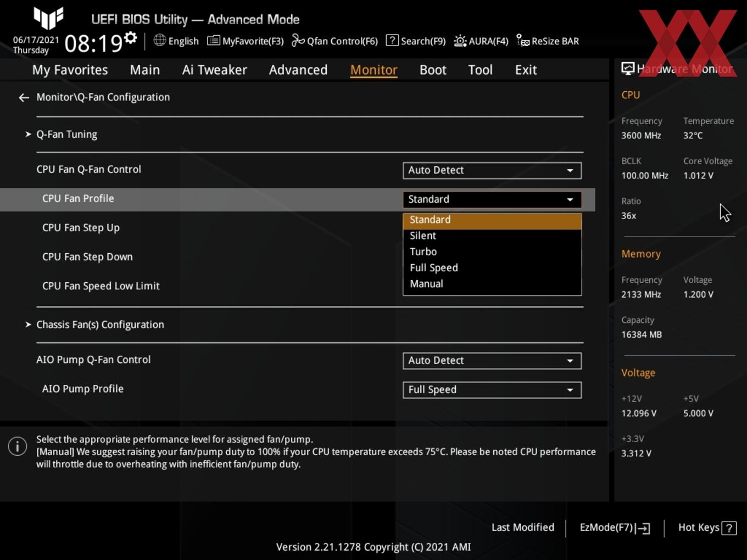Open the Ai Tweaker tab
This screenshot has height=560, width=747.
(x=215, y=70)
